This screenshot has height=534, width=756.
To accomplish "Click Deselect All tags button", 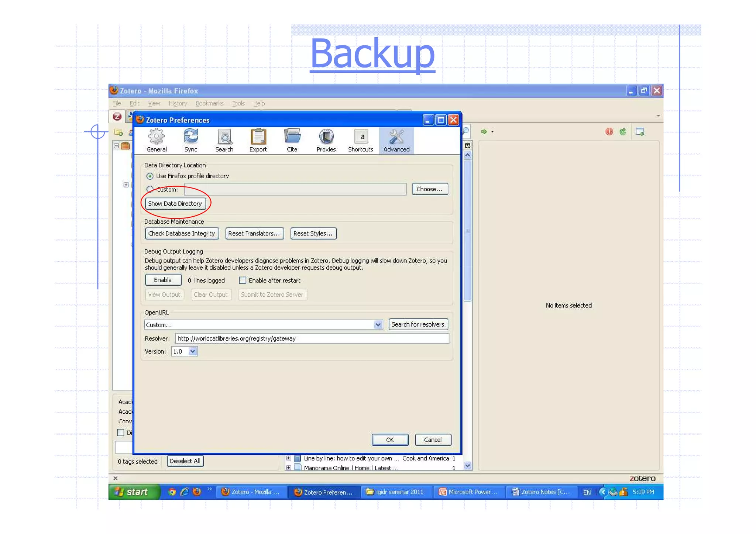I will point(185,461).
